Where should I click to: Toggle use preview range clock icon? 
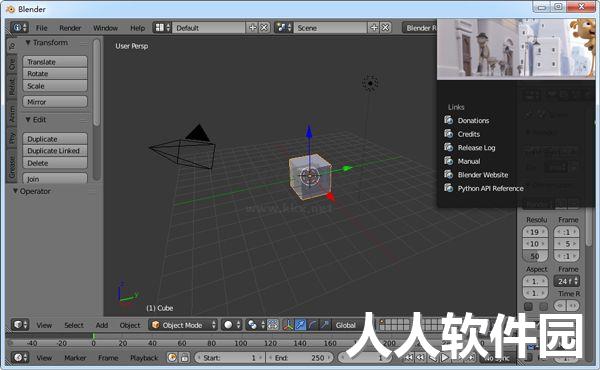pos(172,358)
